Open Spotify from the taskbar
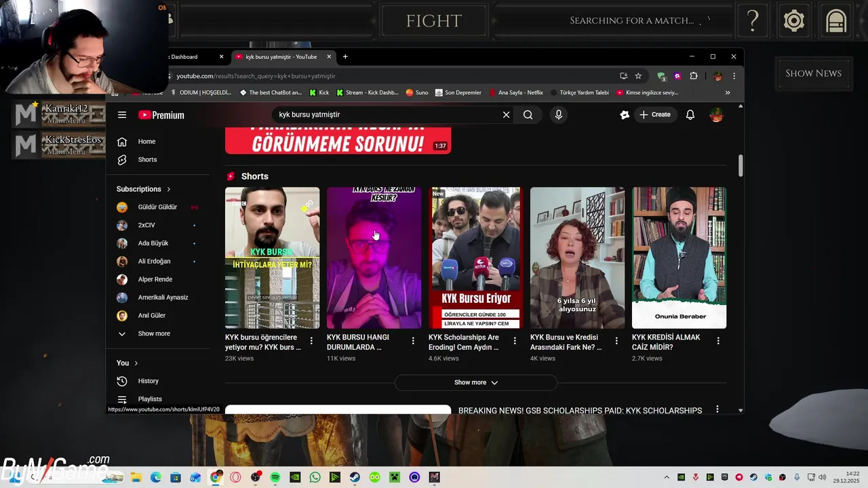This screenshot has width=868, height=488. point(275,477)
